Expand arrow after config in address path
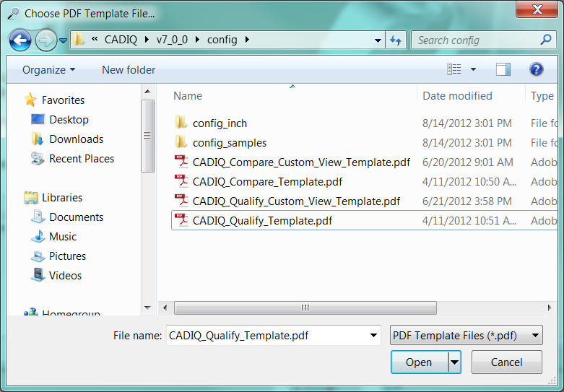 (247, 40)
